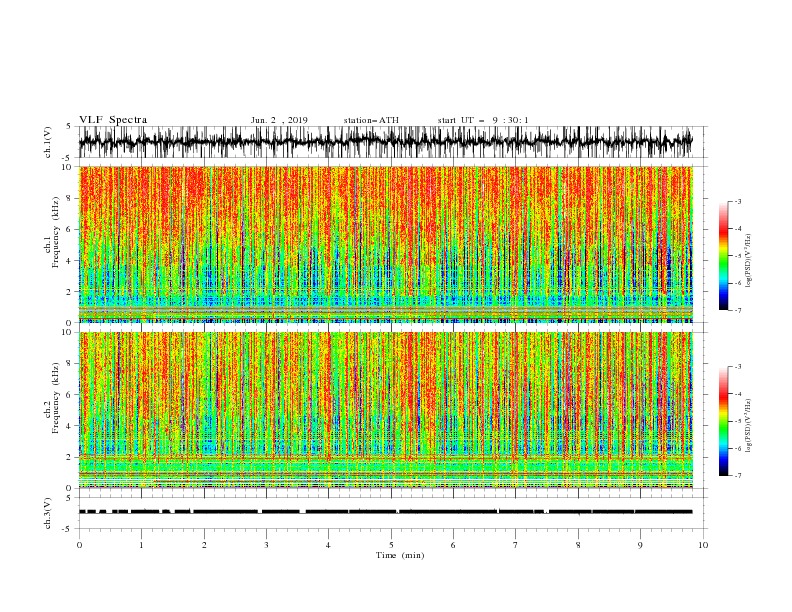
Task: Click the ch.1 colorbar "log(PSD)(V²/Hz)" label
Action: pos(749,261)
